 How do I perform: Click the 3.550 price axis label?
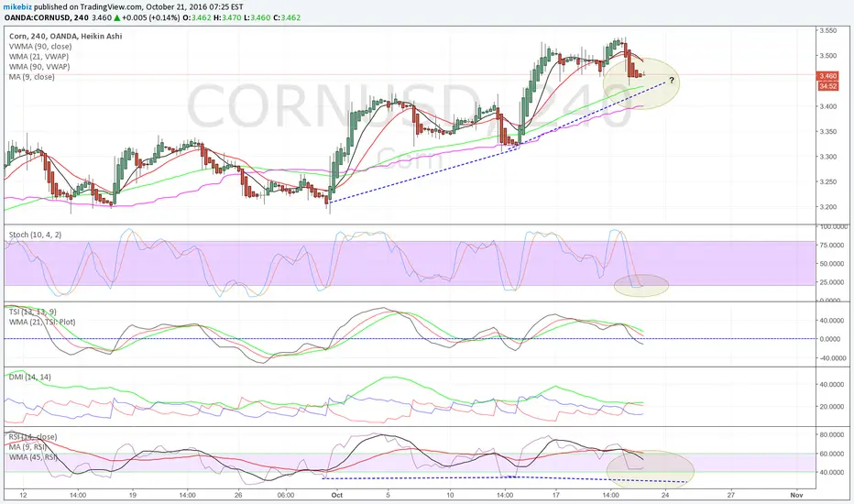(827, 31)
